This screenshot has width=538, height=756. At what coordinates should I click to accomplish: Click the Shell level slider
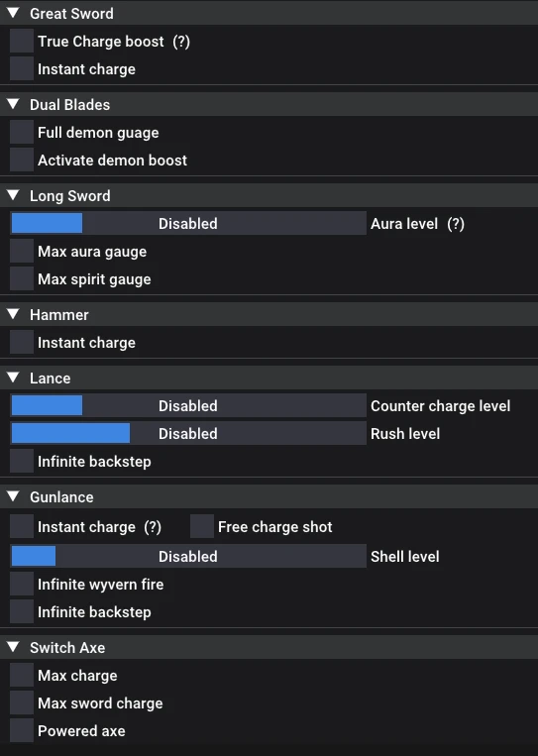[188, 556]
